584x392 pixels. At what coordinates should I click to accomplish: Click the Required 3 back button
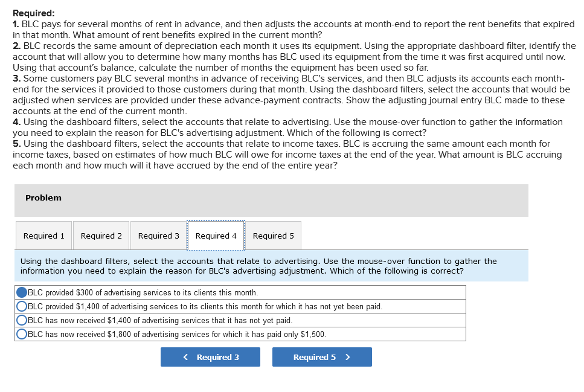(x=210, y=357)
